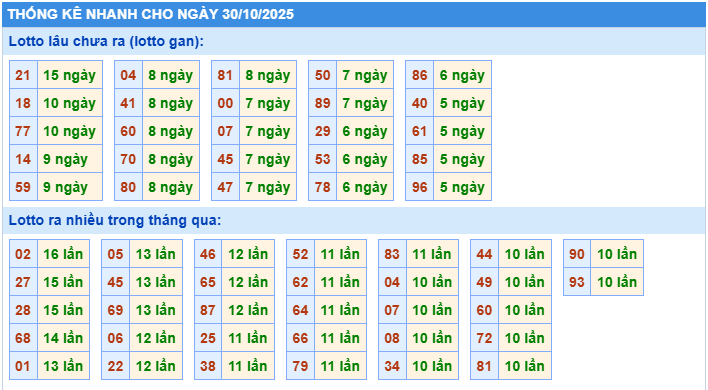Select frequent number 34
Image resolution: width=708 pixels, height=390 pixels.
click(x=392, y=366)
